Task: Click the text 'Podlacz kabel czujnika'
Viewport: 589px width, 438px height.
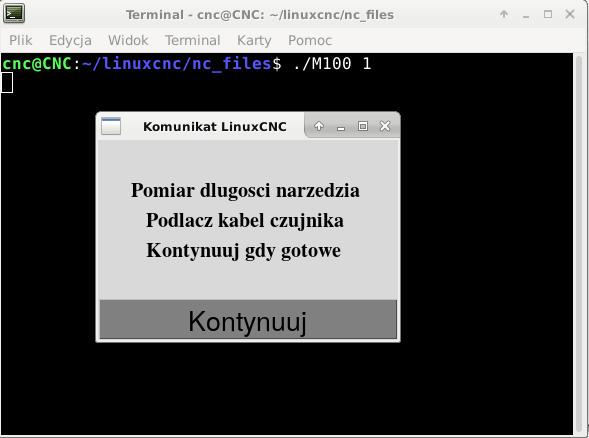Action: (245, 220)
